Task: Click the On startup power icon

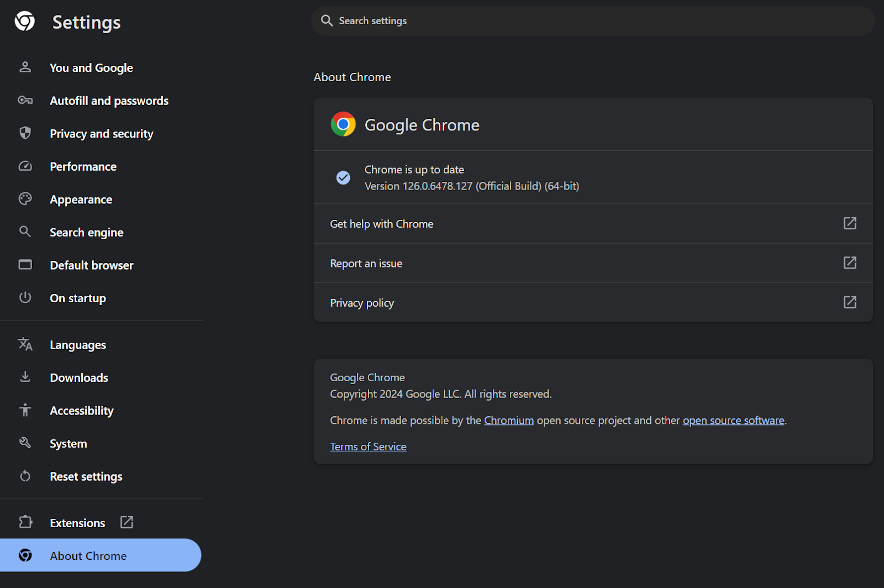Action: 25,298
